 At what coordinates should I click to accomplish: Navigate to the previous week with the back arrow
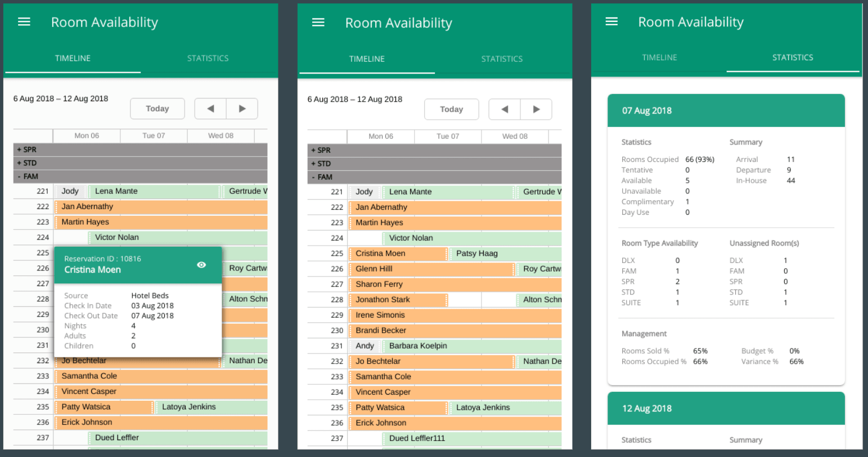tap(210, 108)
